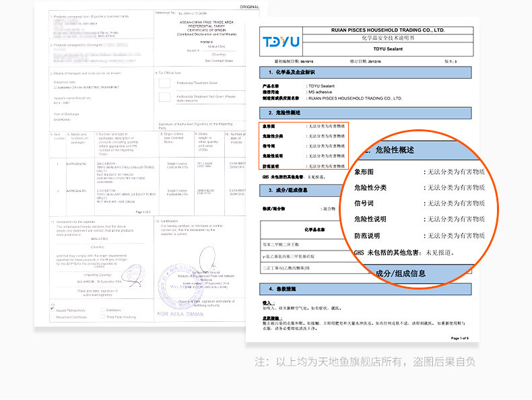Screen dimensions: 532x400
Task: Click the underlined 皮肤接触 subheading
Action: [272, 319]
